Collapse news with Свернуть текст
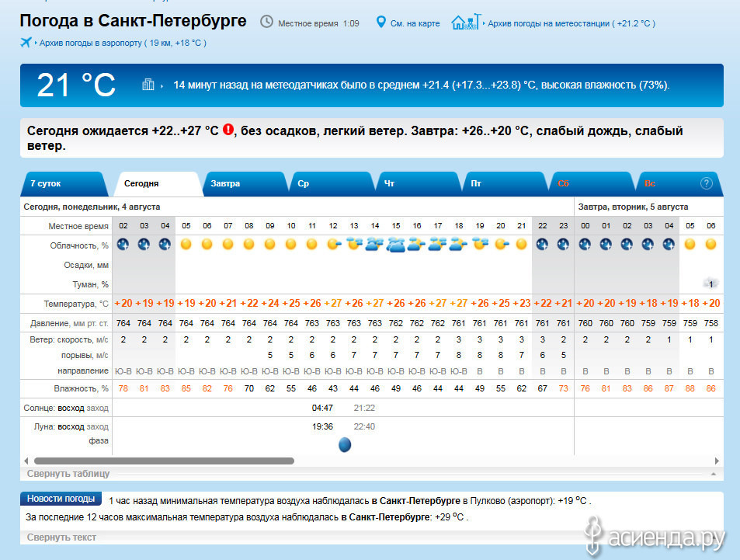The width and height of the screenshot is (740, 560). point(61,537)
